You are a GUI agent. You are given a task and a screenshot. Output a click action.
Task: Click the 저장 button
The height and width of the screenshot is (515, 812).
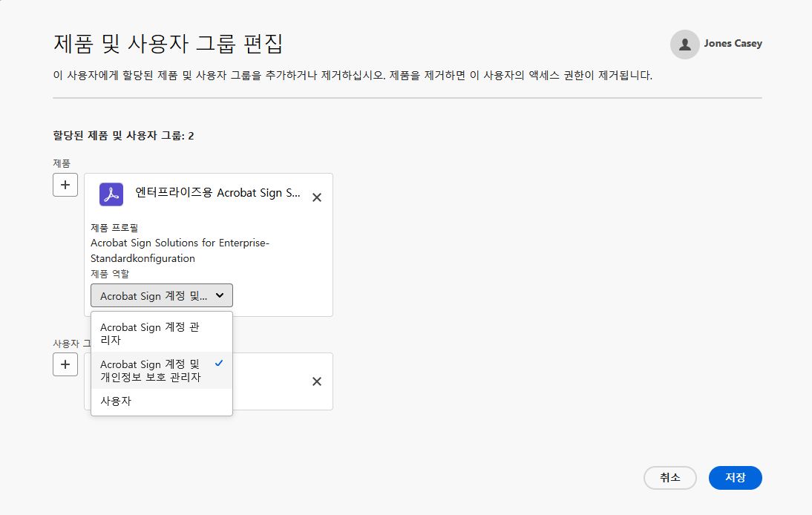(735, 478)
